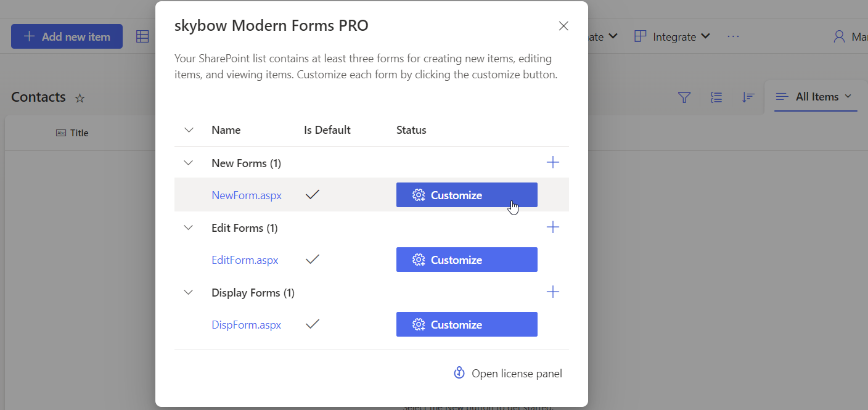Viewport: 868px width, 410px height.
Task: Open the All Items view dropdown
Action: coord(815,96)
